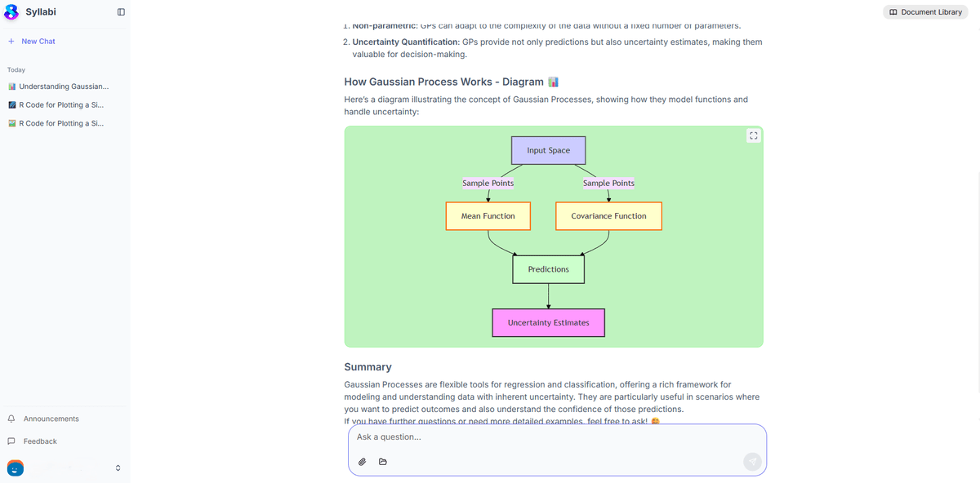
Task: Click the plus icon beside New Chat
Action: coord(11,41)
